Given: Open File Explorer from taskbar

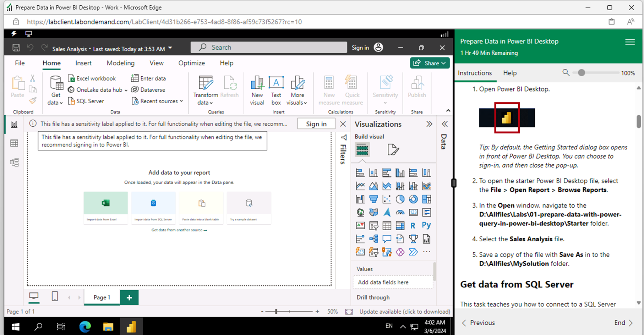Looking at the screenshot, I should (108, 326).
